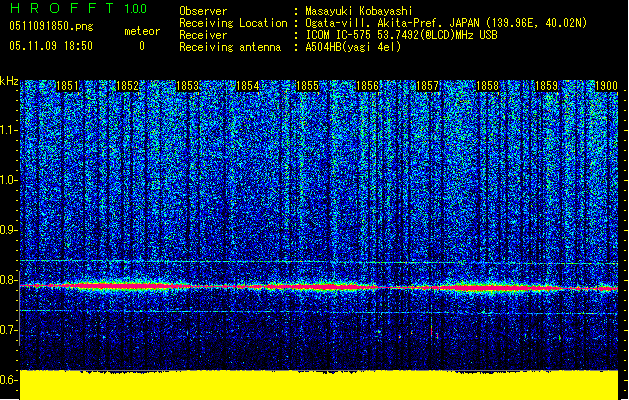Image resolution: width=629 pixels, height=400 pixels.
Task: Click the 1858 time marker
Action: pyautogui.click(x=487, y=86)
